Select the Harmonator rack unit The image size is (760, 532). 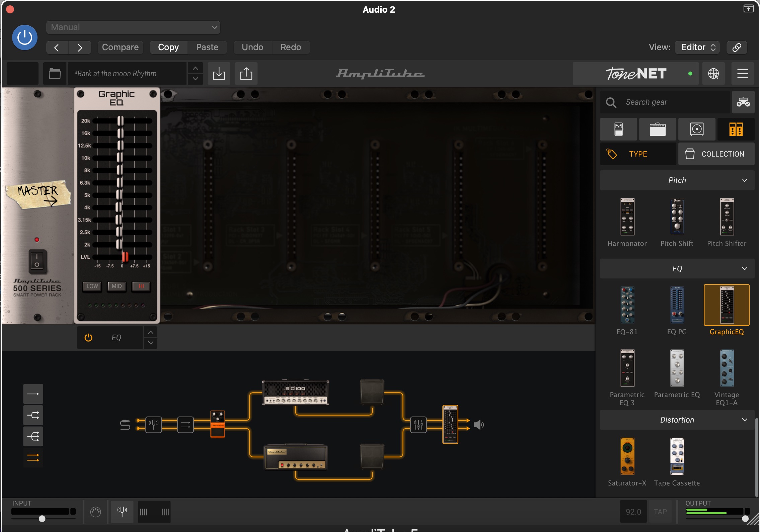point(627,223)
